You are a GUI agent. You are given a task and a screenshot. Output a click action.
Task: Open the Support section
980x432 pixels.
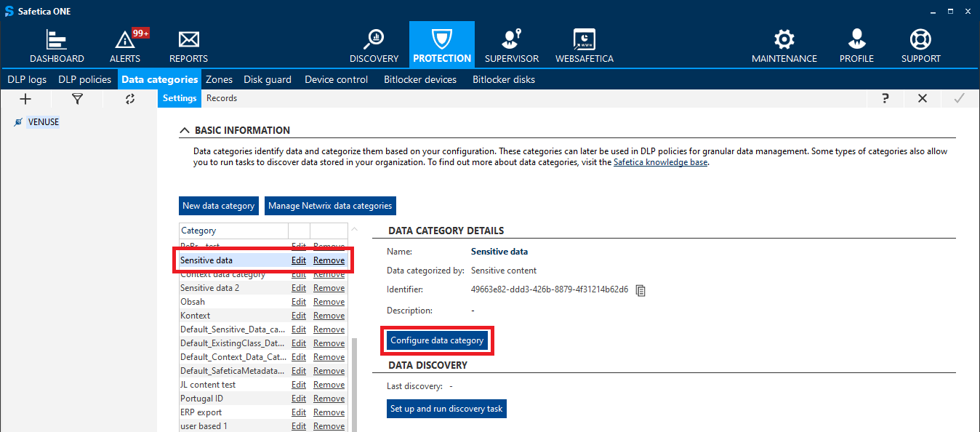(921, 46)
